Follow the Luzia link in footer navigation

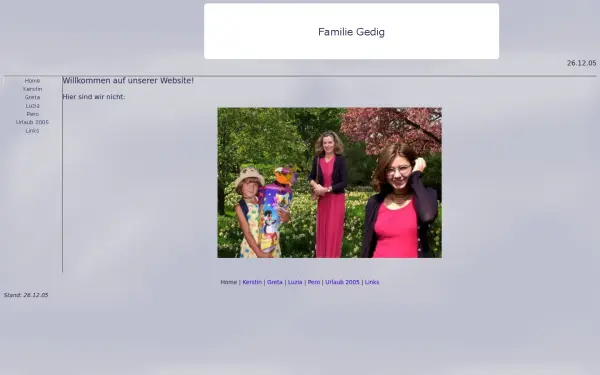coord(295,282)
